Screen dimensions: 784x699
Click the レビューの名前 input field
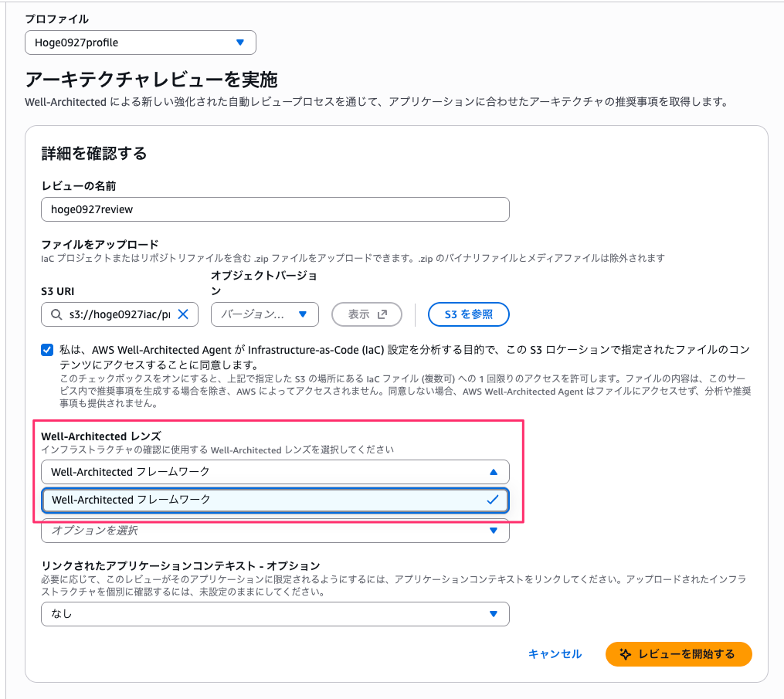(x=275, y=209)
